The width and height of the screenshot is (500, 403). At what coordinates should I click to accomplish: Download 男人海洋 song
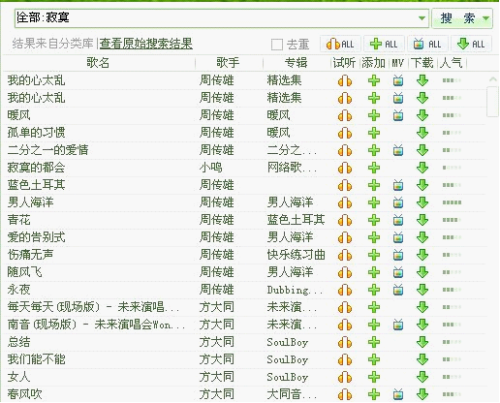click(x=423, y=202)
